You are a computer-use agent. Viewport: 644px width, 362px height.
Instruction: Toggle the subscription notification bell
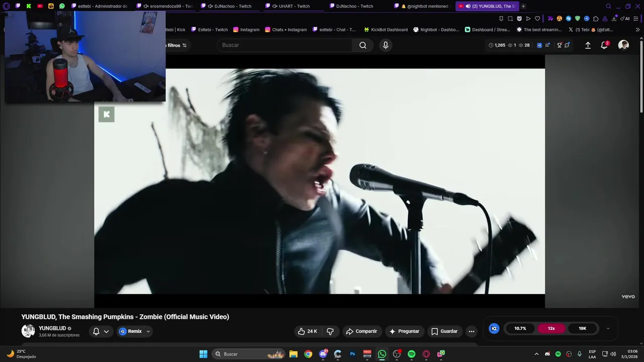96,331
